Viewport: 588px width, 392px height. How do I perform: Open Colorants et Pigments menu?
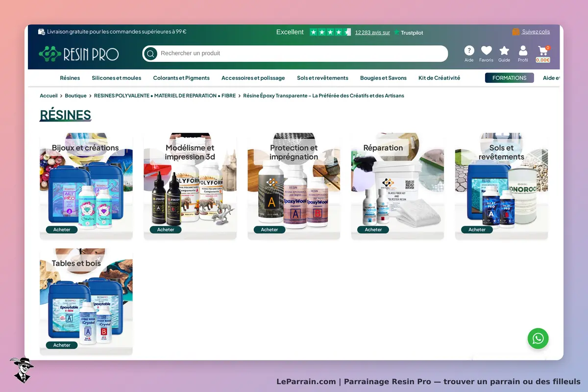181,78
